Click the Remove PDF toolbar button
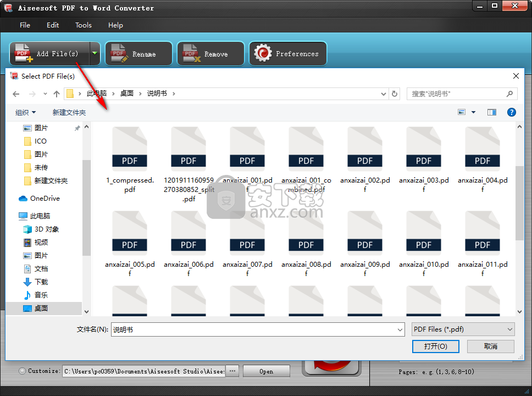This screenshot has height=396, width=532. tap(210, 54)
